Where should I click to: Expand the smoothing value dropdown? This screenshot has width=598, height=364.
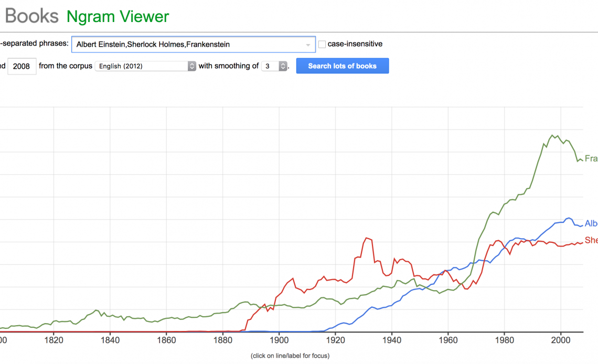click(x=275, y=66)
